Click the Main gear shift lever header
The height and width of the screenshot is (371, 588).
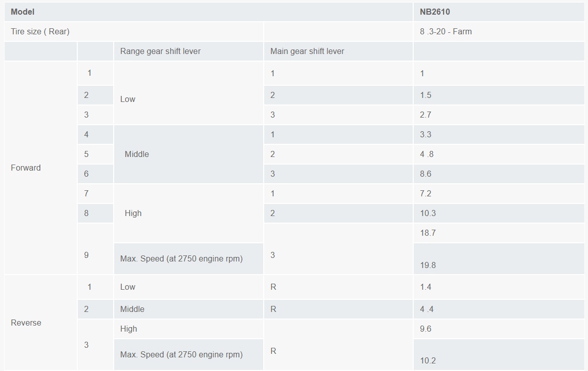coord(307,51)
